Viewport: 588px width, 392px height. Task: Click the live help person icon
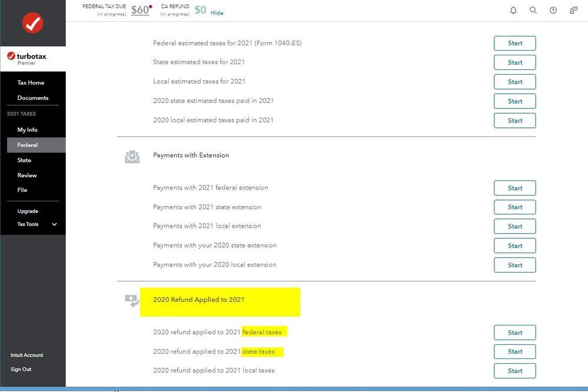pos(573,10)
